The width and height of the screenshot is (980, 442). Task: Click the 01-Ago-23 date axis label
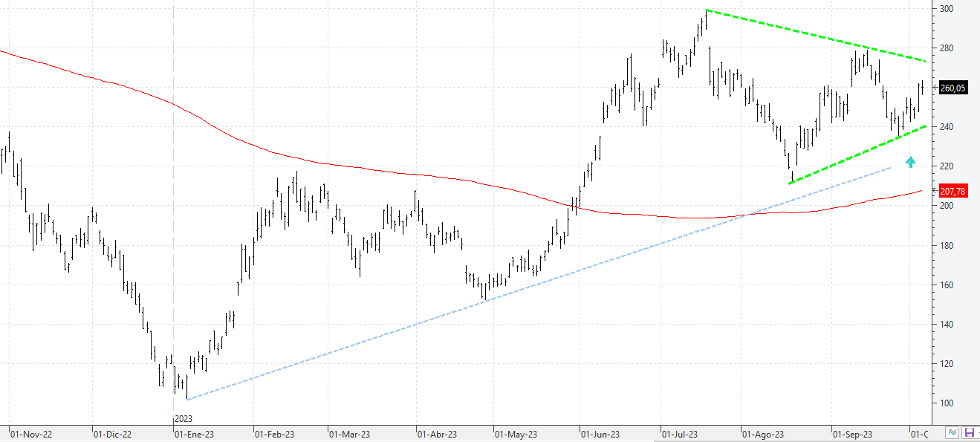(764, 433)
